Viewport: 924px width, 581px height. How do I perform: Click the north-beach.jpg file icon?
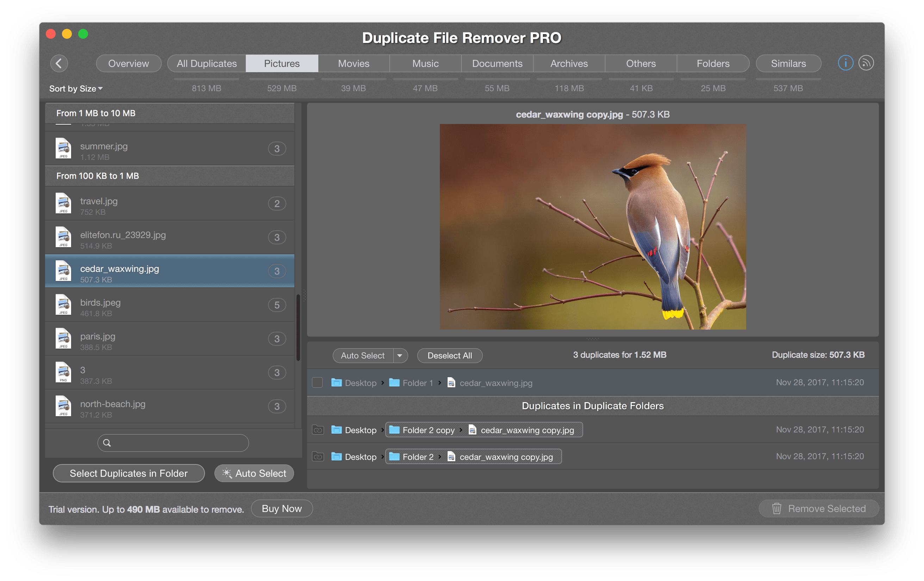tap(63, 406)
